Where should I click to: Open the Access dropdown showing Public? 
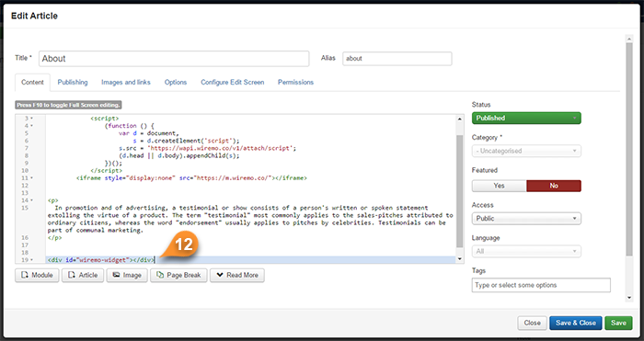pyautogui.click(x=526, y=219)
